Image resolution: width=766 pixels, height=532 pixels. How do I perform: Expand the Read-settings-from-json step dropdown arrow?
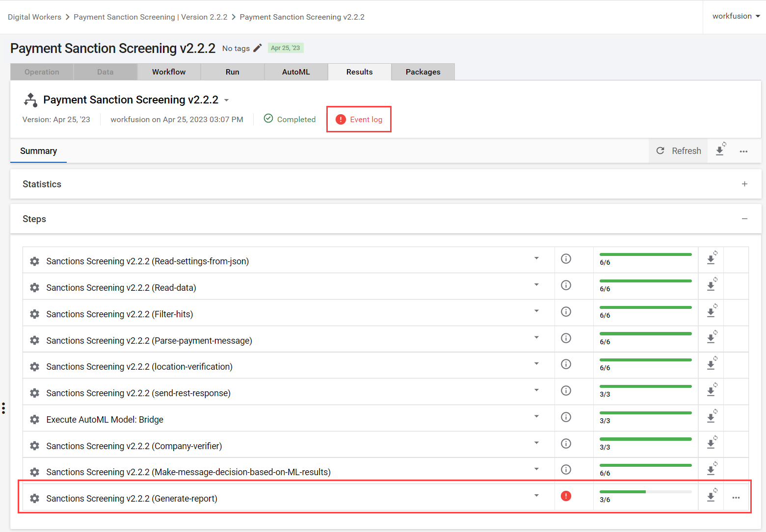coord(536,258)
